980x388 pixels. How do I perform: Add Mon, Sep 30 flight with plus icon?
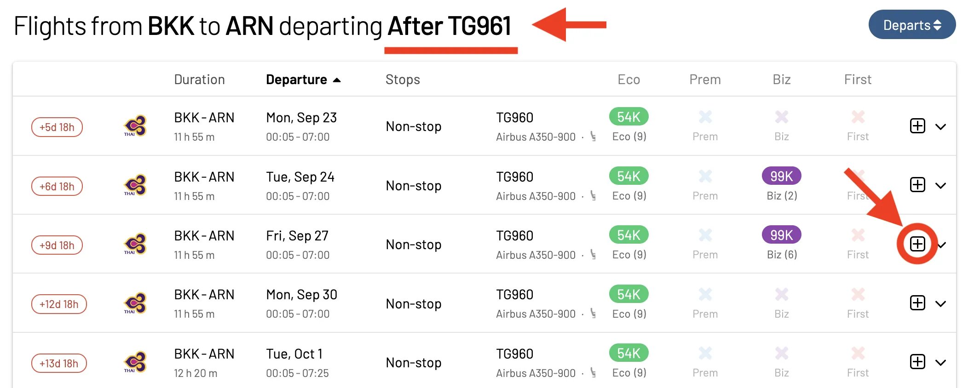[x=917, y=303]
